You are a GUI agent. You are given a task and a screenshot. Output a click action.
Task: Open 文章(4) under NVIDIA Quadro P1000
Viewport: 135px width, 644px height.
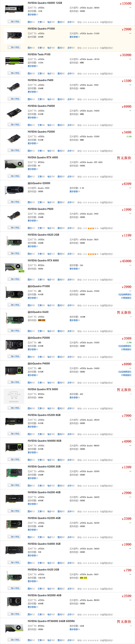41,48
